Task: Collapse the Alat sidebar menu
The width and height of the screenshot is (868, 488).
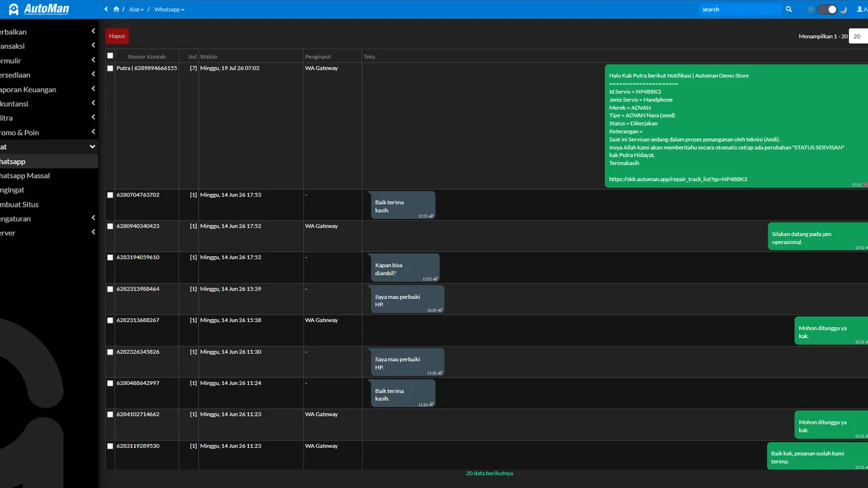Action: pos(49,146)
